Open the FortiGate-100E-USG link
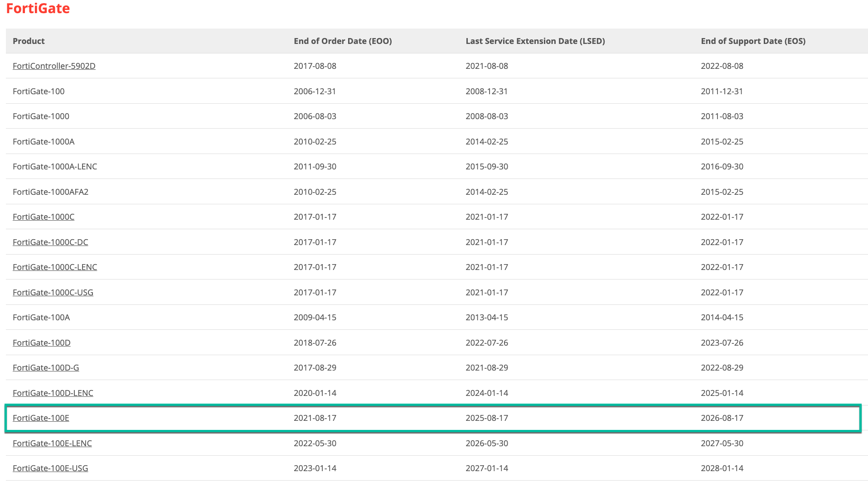 pos(50,468)
